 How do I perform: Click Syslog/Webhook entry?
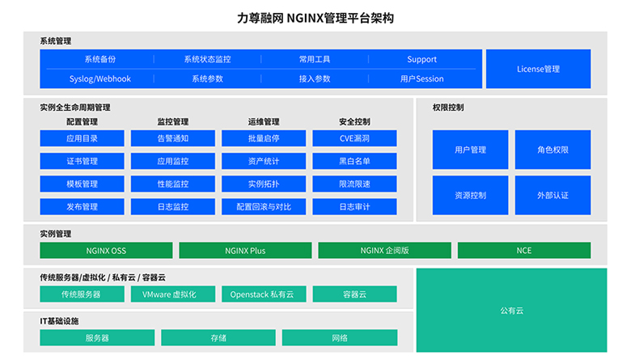point(100,78)
